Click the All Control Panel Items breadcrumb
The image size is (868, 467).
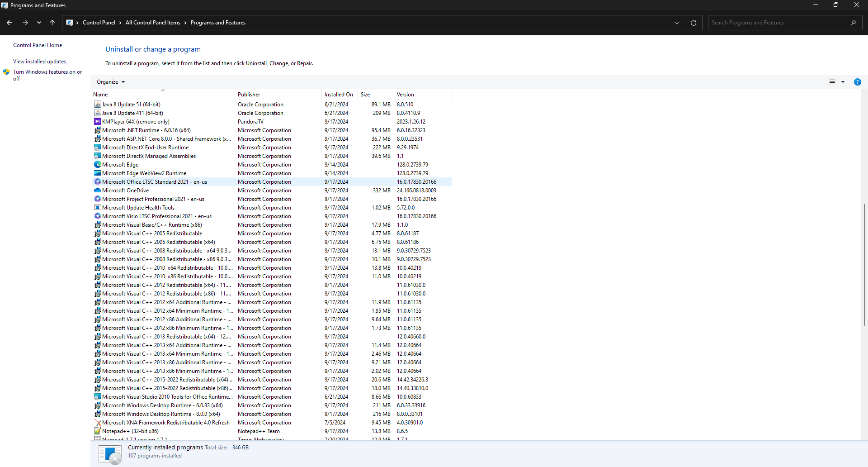click(153, 23)
